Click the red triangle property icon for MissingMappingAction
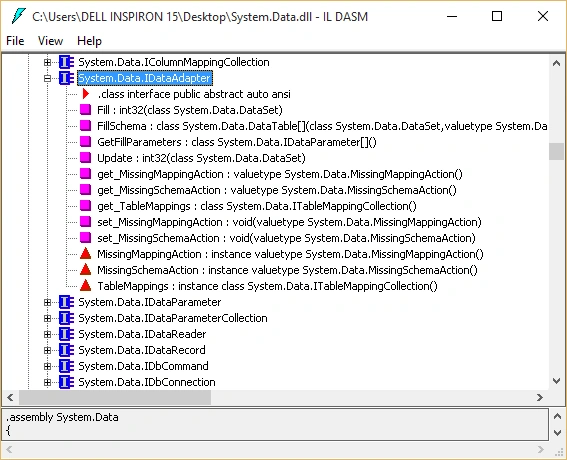This screenshot has height=460, width=567. (85, 254)
